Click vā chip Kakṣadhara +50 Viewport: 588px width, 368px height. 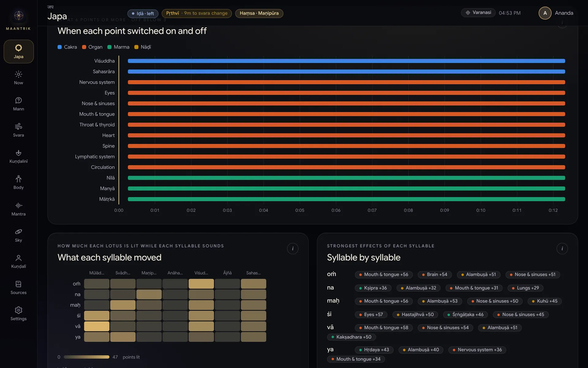coord(352,337)
